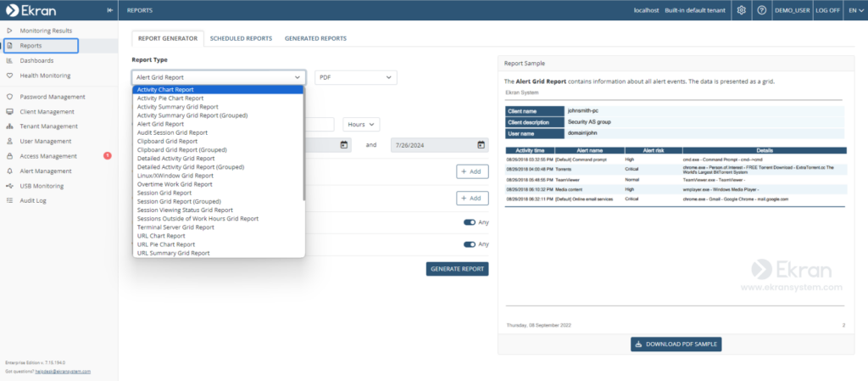Click the Password Management shield icon

point(9,97)
